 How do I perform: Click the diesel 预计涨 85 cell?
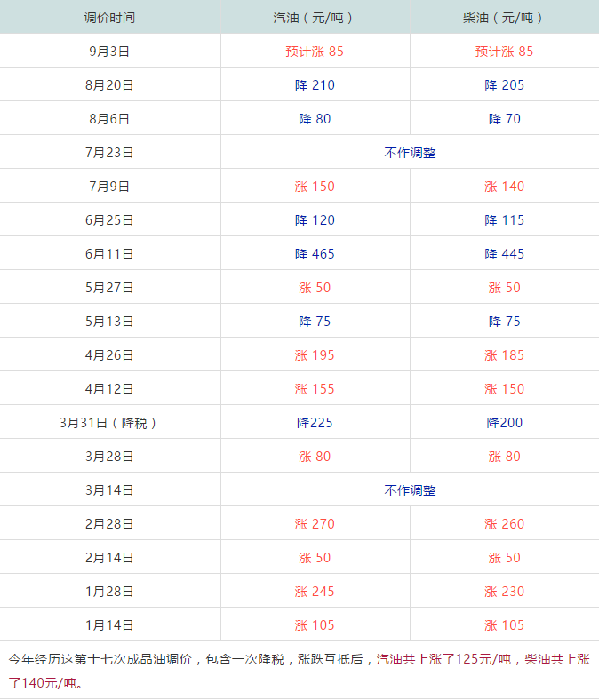(504, 52)
